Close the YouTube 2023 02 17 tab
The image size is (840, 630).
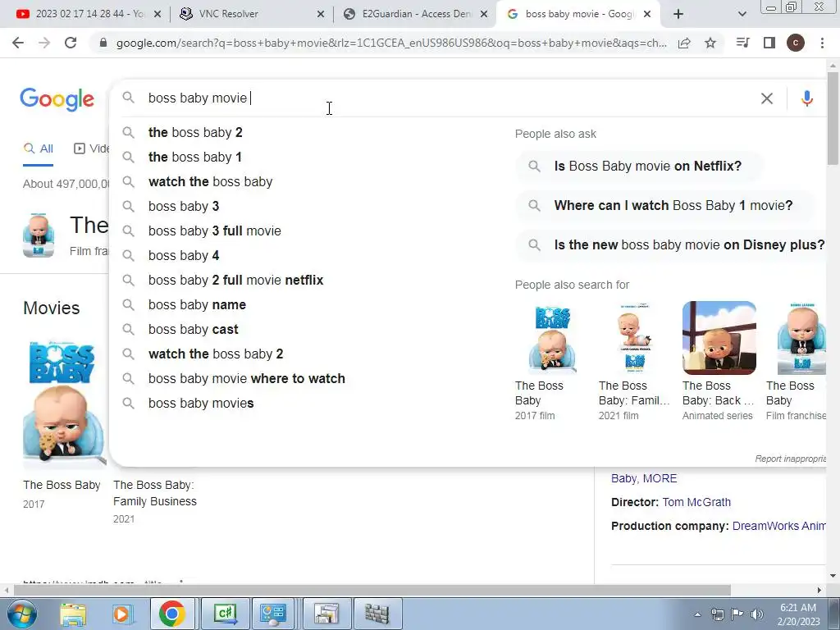157,14
